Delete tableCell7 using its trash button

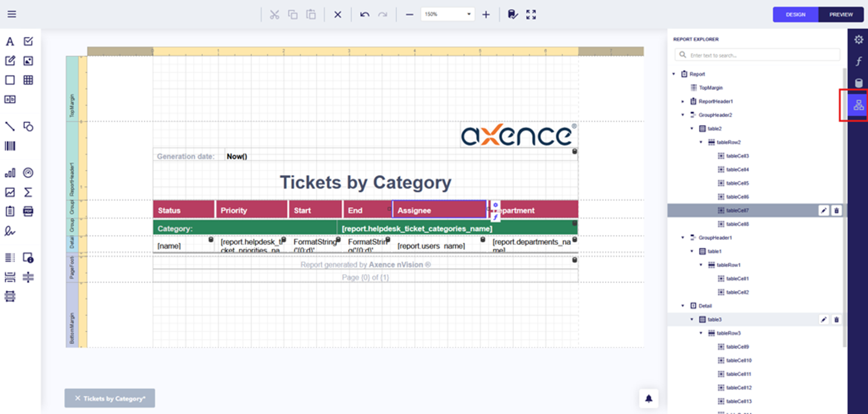[x=836, y=210]
